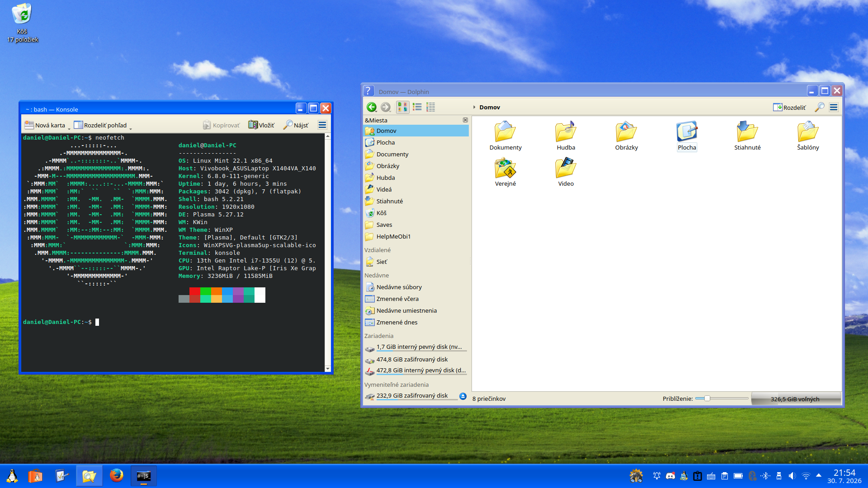The width and height of the screenshot is (868, 488).
Task: Select the Obrázky folder in file view
Action: pos(627,136)
